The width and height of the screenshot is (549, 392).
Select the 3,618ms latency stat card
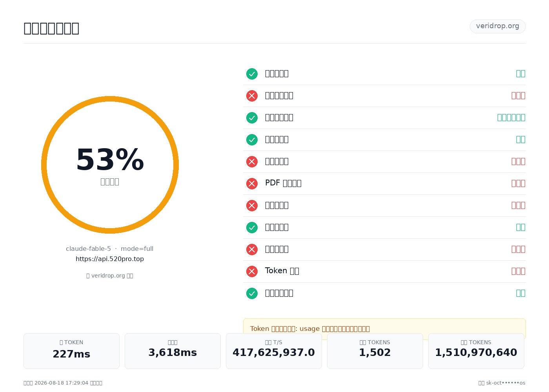click(x=173, y=351)
